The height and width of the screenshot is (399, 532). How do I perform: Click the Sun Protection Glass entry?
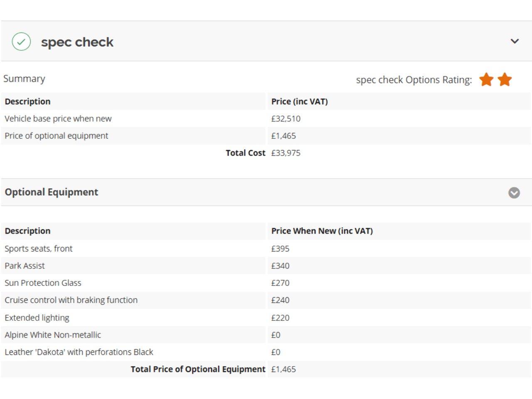pos(43,283)
